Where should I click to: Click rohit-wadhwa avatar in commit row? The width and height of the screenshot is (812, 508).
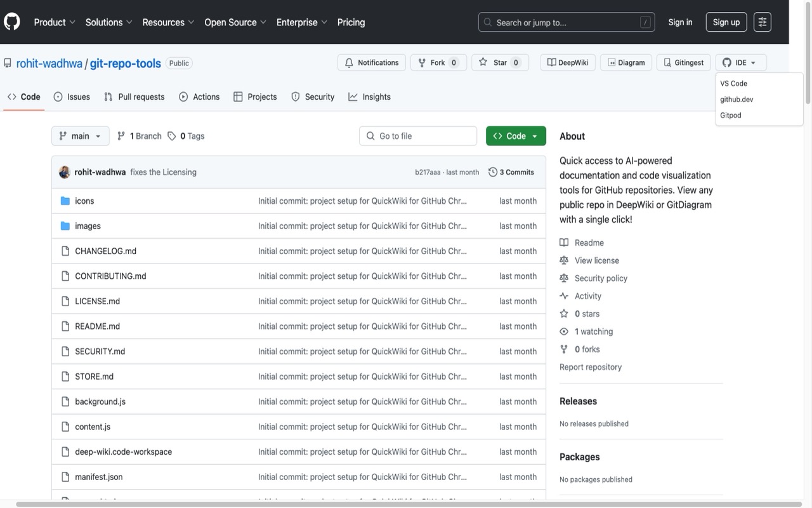(x=65, y=172)
